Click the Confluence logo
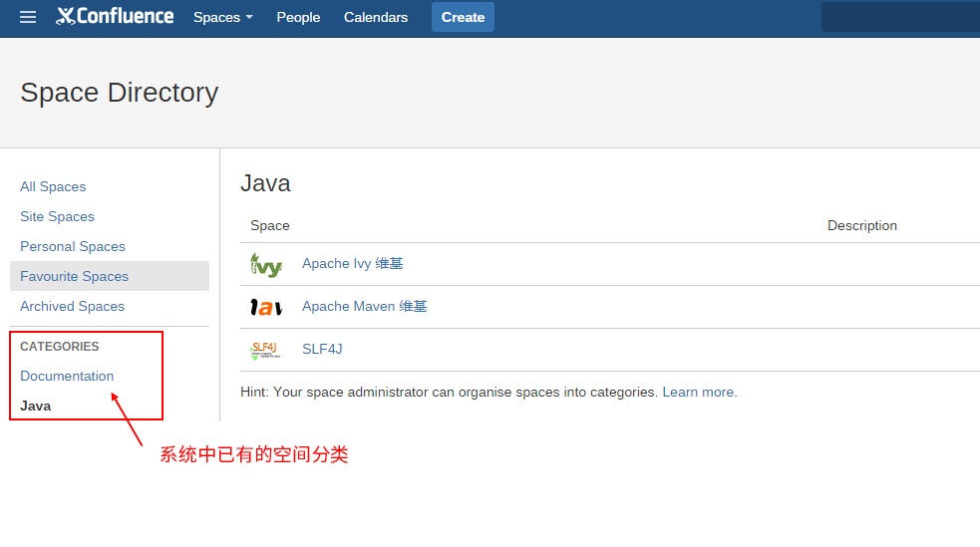Screen dimensions: 980x547 click(x=115, y=16)
